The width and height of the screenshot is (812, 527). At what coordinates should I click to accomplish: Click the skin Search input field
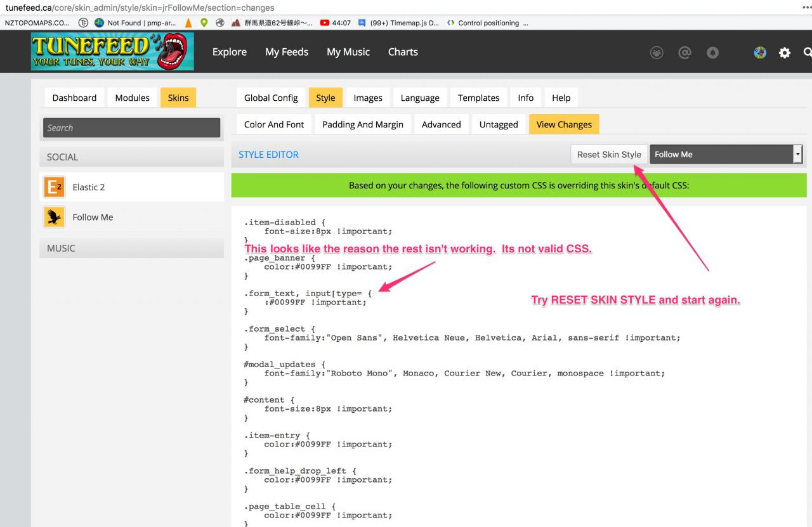pyautogui.click(x=131, y=127)
